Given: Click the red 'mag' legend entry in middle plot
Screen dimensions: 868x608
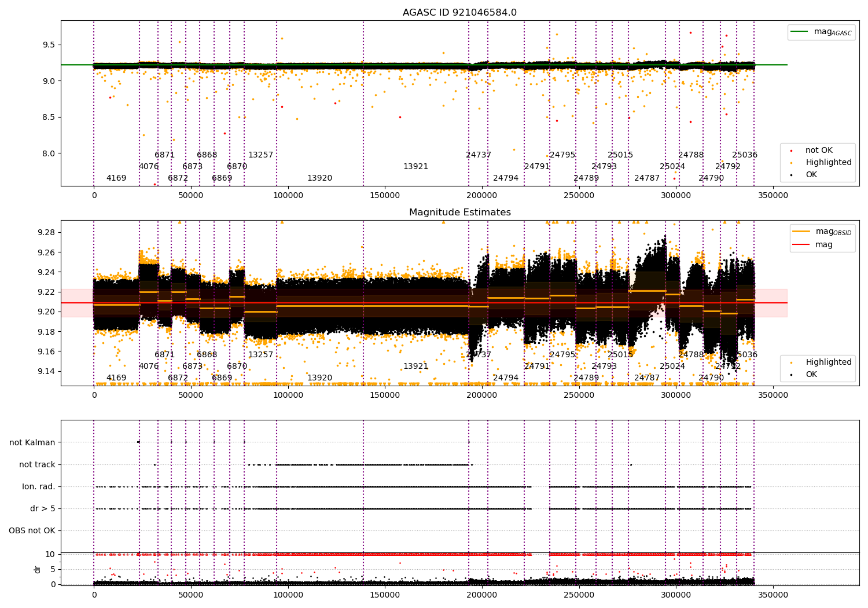Looking at the screenshot, I should coord(813,245).
